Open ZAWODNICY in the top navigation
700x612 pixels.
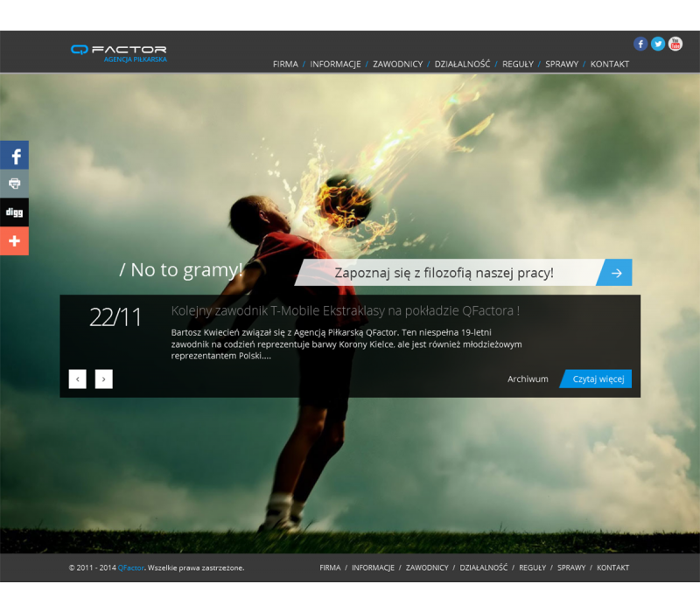397,64
